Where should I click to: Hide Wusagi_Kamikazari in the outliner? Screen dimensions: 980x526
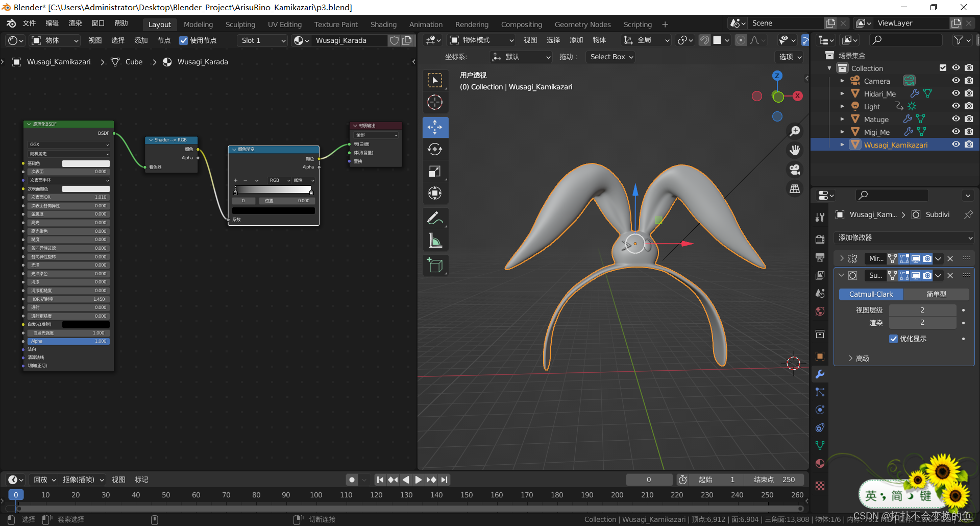[955, 145]
